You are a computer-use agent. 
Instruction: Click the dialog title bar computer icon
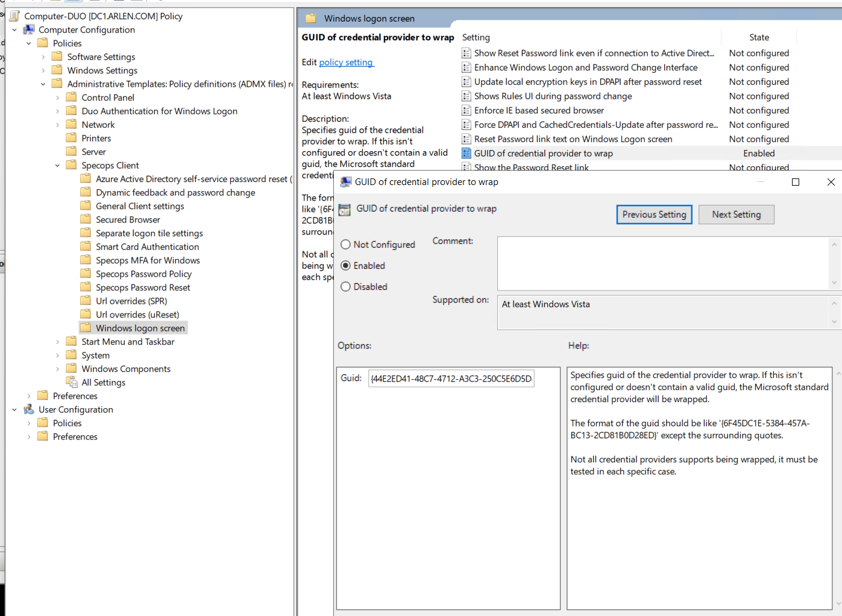click(346, 182)
